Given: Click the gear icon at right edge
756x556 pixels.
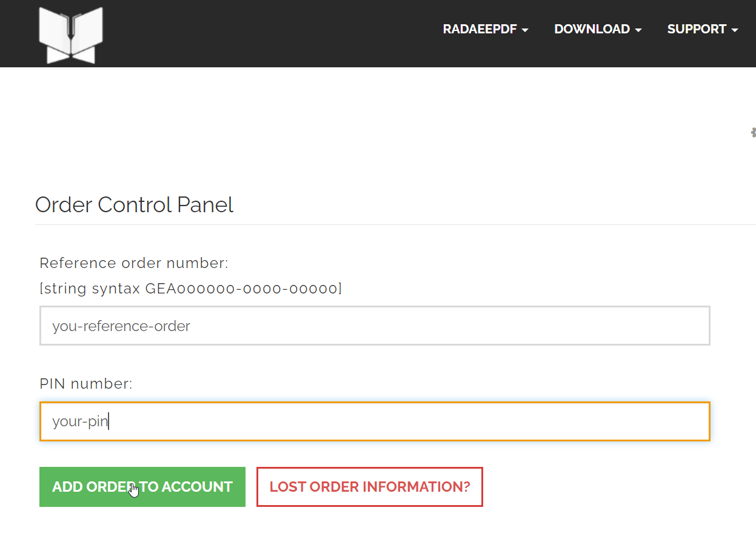Looking at the screenshot, I should [x=753, y=132].
